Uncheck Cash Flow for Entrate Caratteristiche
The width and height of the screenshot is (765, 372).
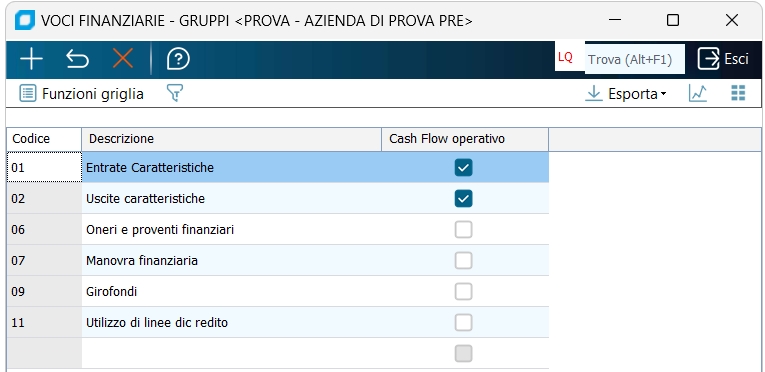463,167
